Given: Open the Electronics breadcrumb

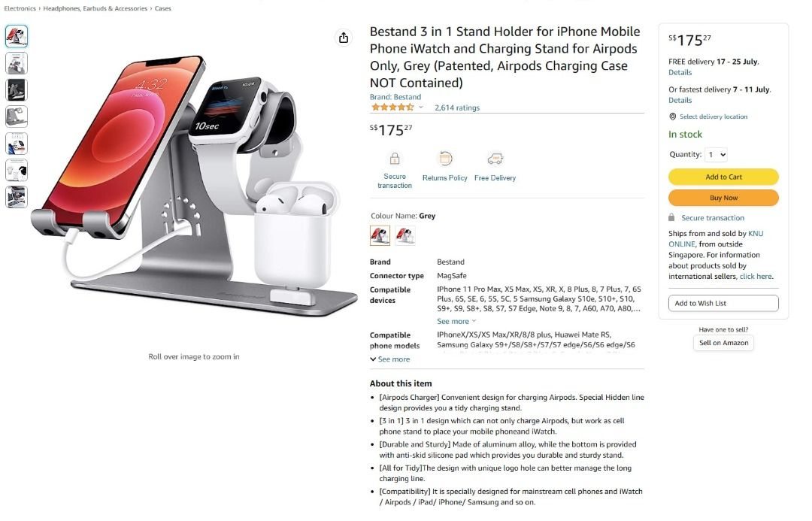Looking at the screenshot, I should tap(20, 8).
